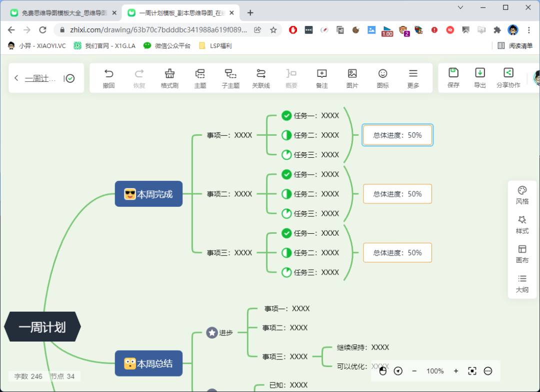This screenshot has width=540, height=392.
Task: Select the highlighted 总体进度：50% summary box
Action: coord(397,135)
